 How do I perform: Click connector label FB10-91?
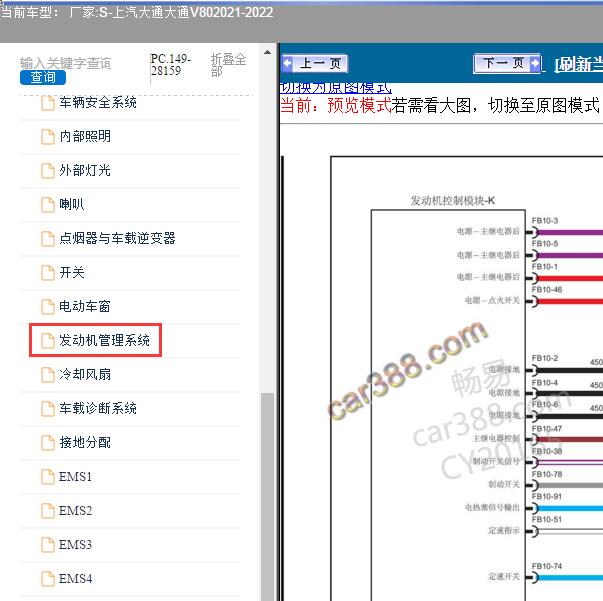coord(547,496)
